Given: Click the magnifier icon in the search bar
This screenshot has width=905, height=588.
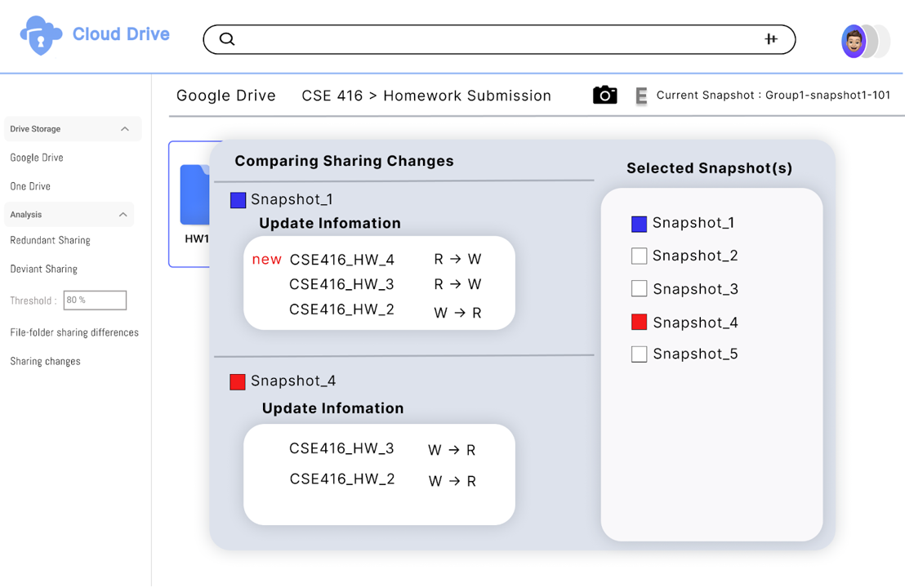Looking at the screenshot, I should 226,38.
